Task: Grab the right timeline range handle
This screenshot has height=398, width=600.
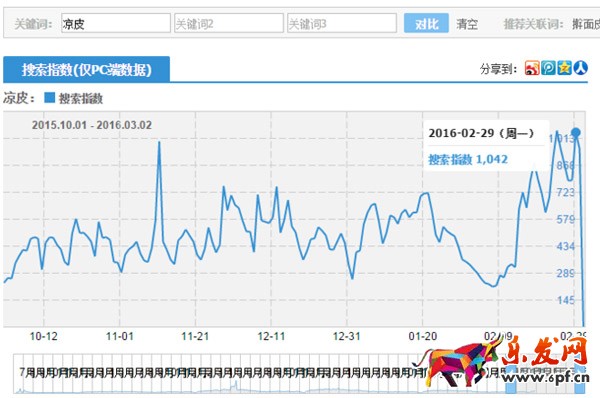Action: point(580,379)
